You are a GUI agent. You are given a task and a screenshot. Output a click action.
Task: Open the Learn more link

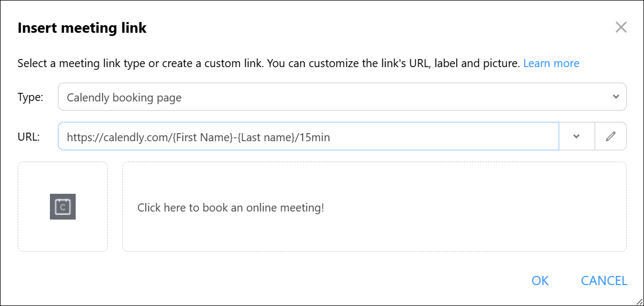point(551,63)
